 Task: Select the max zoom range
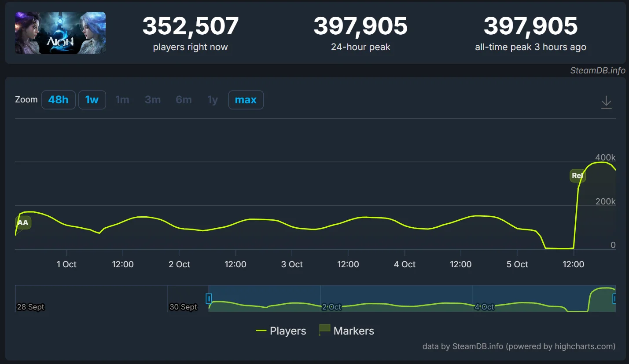click(x=246, y=100)
